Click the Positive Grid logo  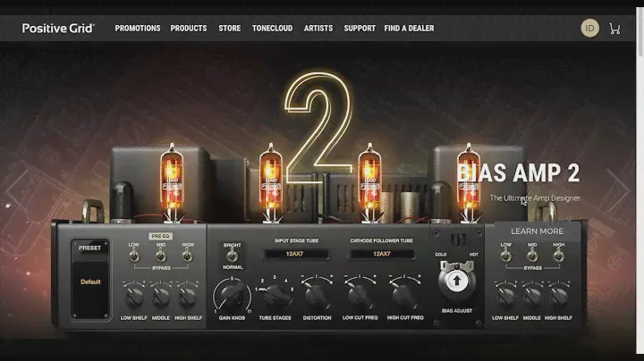click(x=59, y=29)
